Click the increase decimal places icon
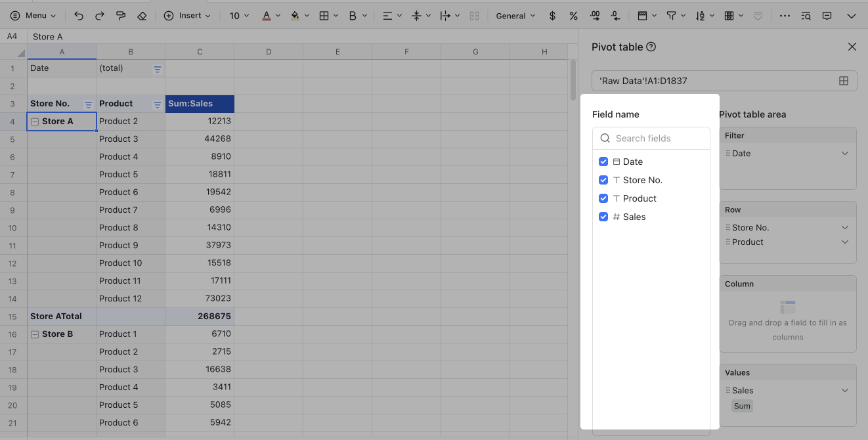 coord(595,15)
